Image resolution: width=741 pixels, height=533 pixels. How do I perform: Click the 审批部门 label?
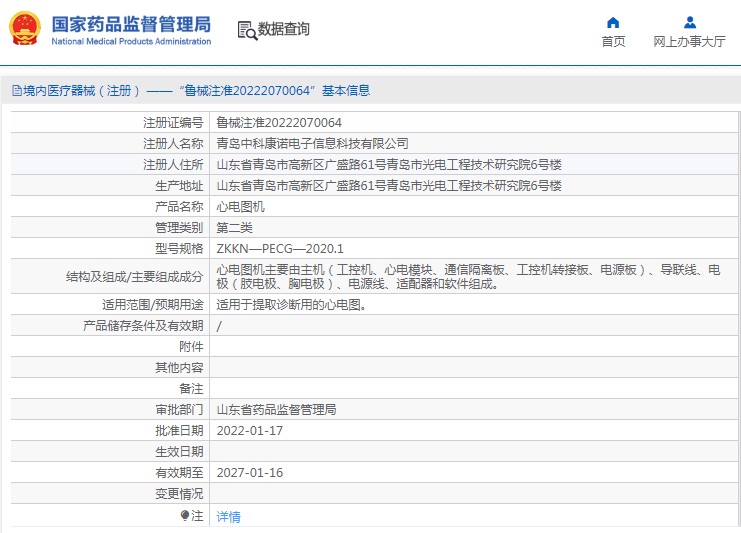coord(179,410)
